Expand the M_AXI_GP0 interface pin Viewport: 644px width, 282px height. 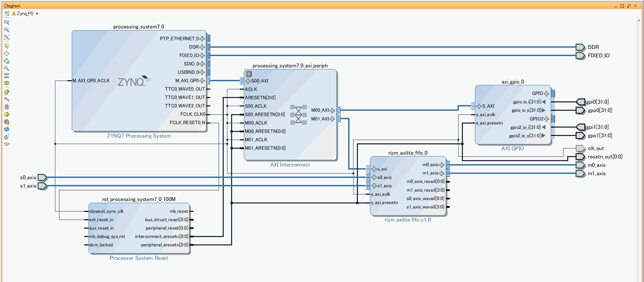tap(202, 81)
